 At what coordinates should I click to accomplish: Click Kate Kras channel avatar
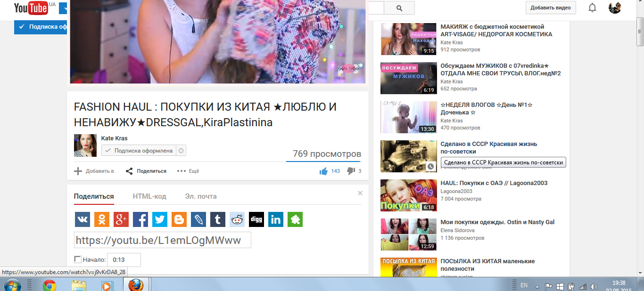click(x=85, y=145)
